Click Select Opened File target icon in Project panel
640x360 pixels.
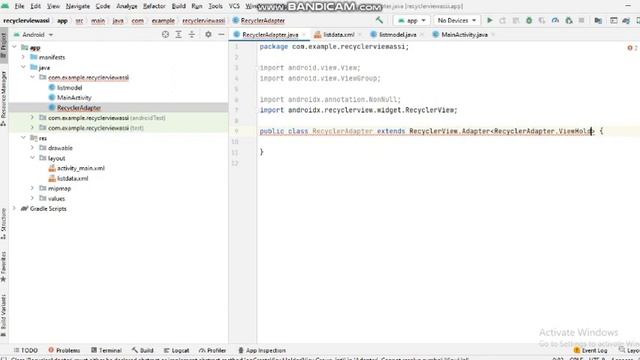pos(165,35)
